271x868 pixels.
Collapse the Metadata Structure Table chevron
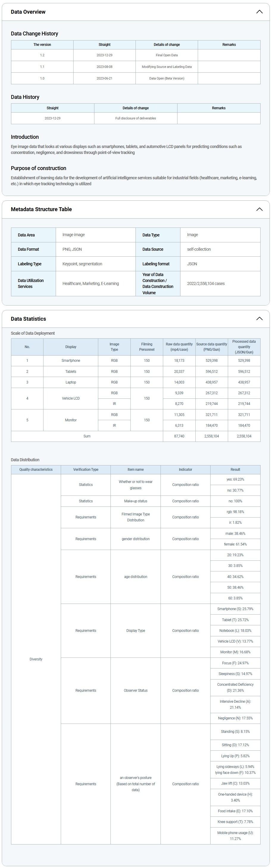[x=259, y=209]
